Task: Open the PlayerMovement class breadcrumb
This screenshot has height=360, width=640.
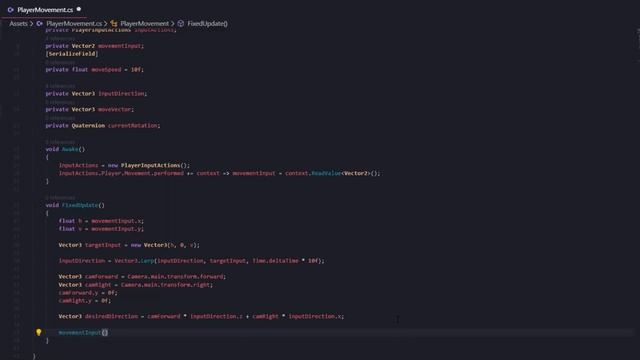Action: tap(144, 24)
